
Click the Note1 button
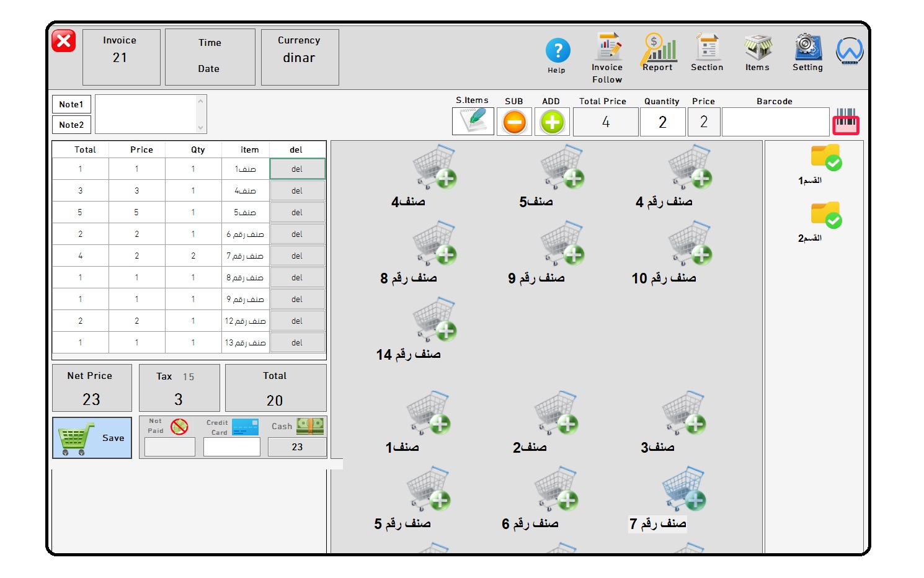click(71, 104)
